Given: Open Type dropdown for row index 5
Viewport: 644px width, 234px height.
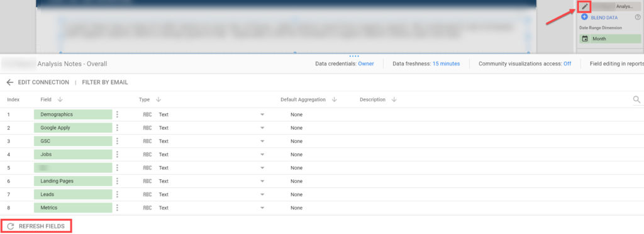Looking at the screenshot, I should point(262,168).
